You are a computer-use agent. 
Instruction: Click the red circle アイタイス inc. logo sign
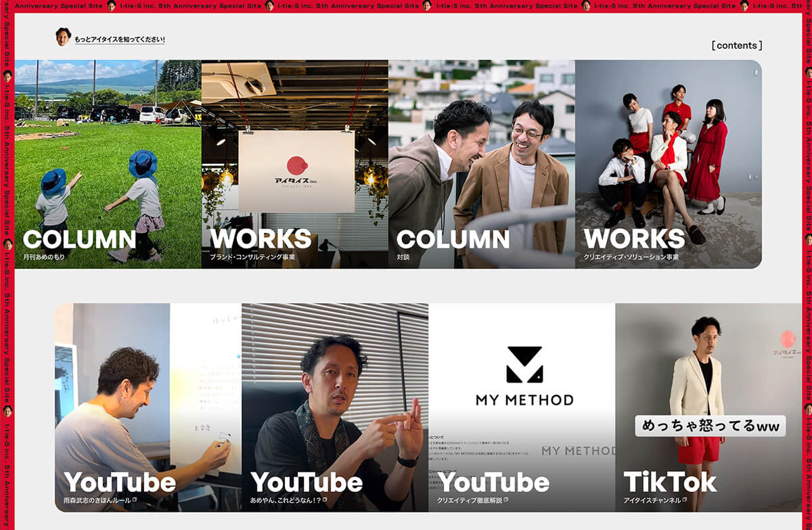(297, 167)
